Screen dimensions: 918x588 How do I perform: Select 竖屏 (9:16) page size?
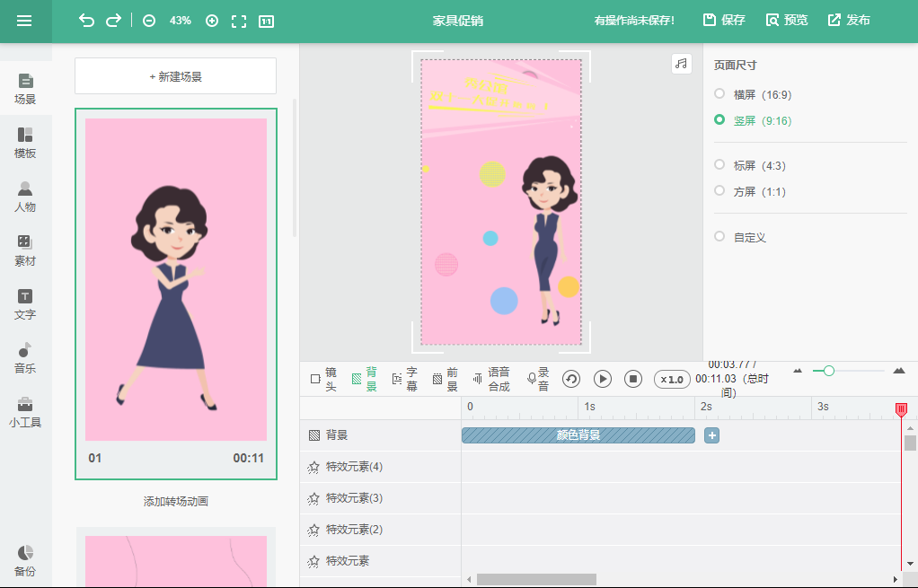(x=753, y=120)
